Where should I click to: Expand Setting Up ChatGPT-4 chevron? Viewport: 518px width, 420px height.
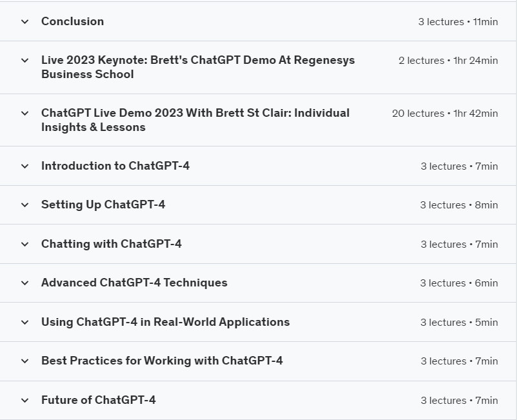pos(25,205)
